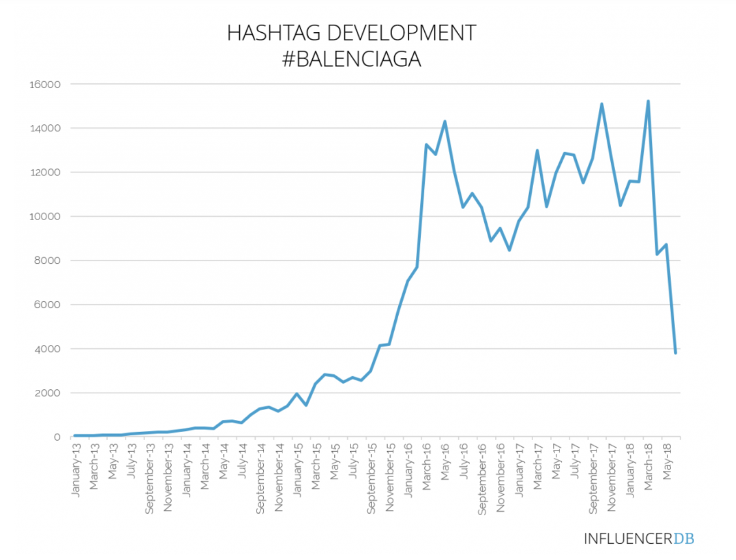Click the highest peak data point near March-18

click(648, 101)
